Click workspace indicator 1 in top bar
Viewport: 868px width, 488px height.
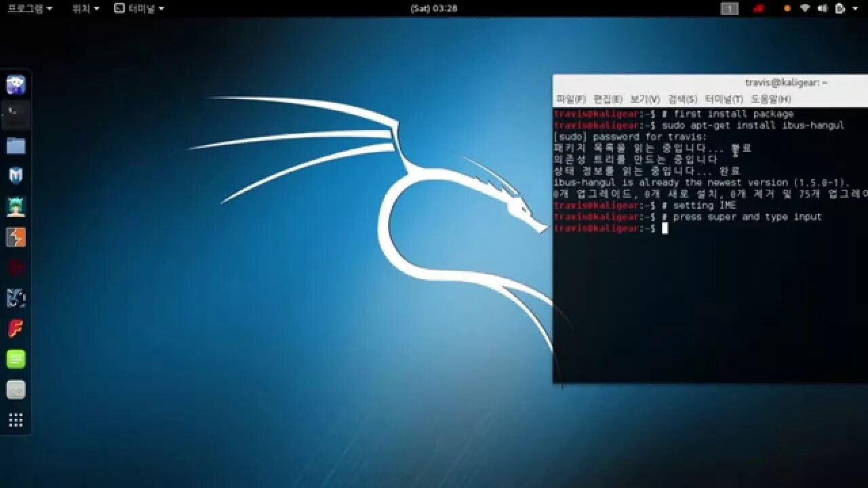pos(730,8)
